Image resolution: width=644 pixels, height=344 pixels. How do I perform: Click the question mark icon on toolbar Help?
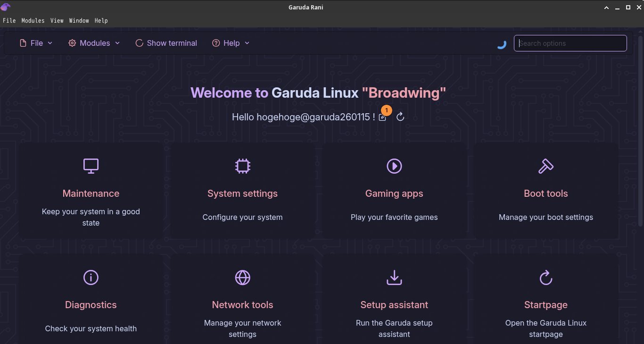click(216, 43)
